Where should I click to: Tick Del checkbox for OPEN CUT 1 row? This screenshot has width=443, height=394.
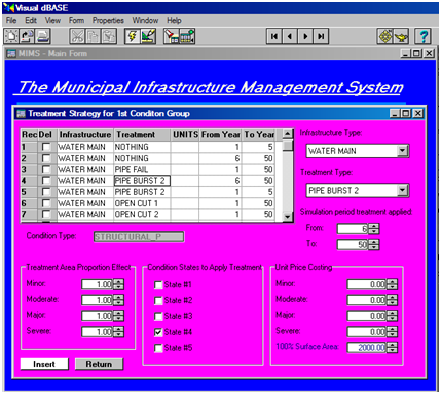pos(46,203)
